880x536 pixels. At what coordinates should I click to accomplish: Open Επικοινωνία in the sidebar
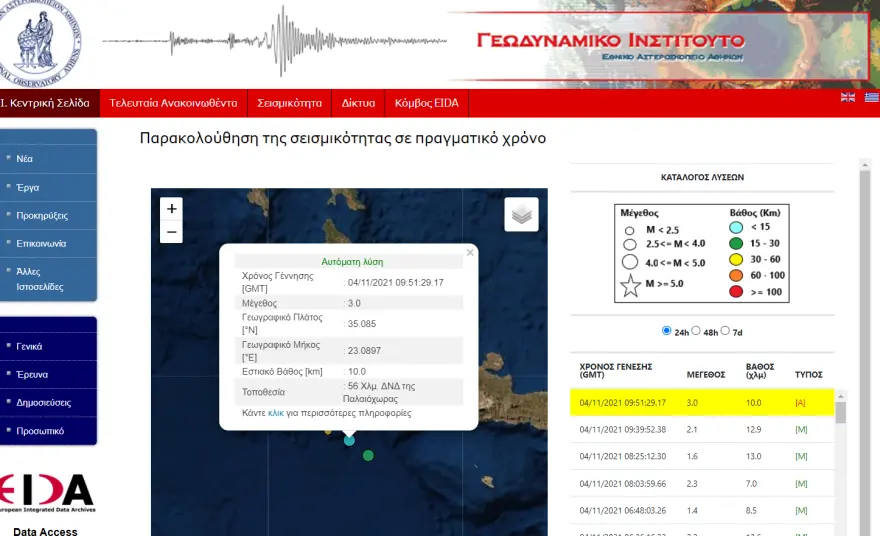tap(42, 243)
